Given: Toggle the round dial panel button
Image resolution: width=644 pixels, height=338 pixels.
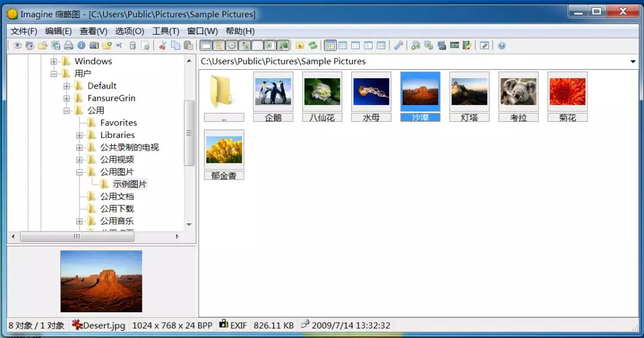Looking at the screenshot, I should click(x=232, y=45).
